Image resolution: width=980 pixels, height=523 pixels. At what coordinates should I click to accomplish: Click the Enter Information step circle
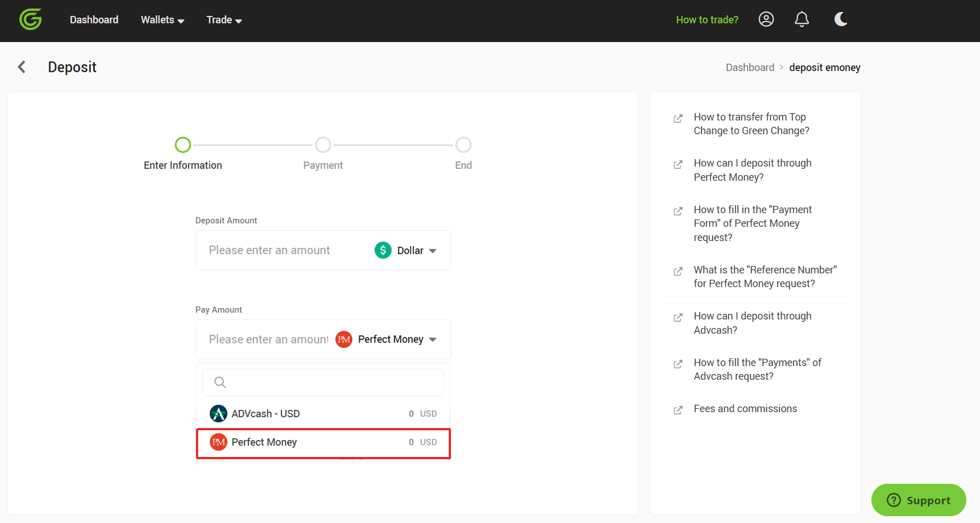coord(183,145)
